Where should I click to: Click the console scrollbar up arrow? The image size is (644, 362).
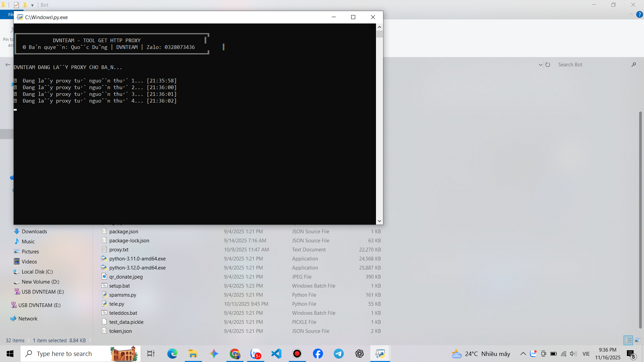tap(379, 27)
